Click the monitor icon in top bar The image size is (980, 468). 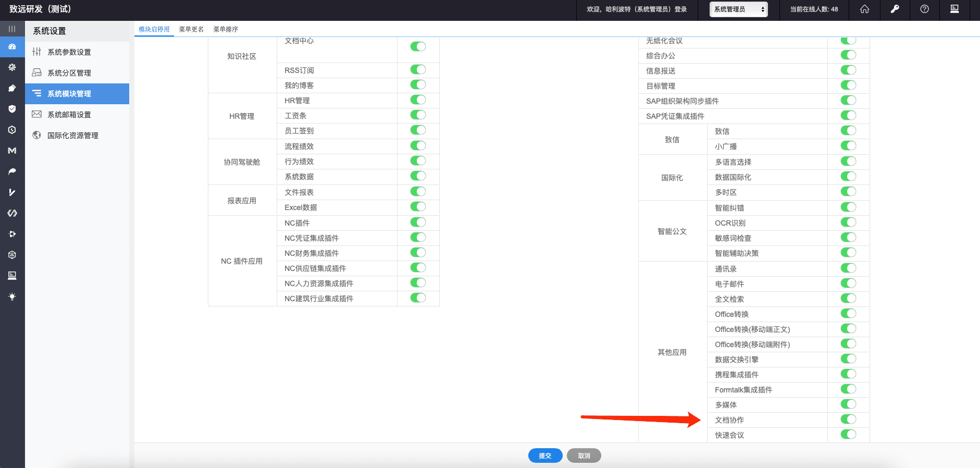tap(954, 9)
